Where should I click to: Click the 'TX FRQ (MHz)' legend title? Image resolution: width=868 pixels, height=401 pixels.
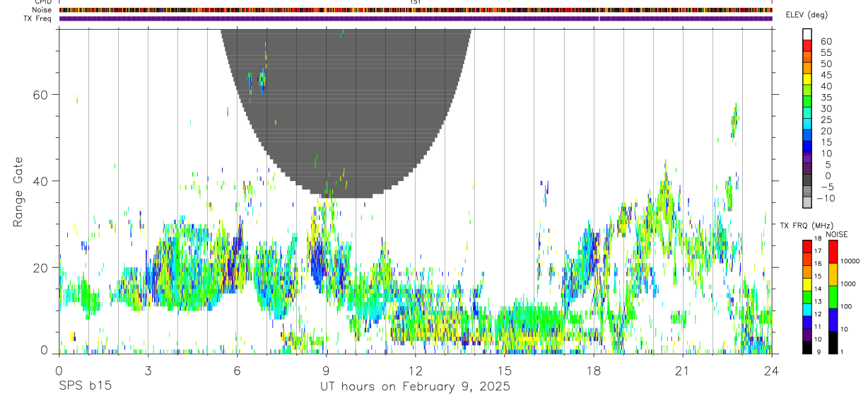coord(806,225)
